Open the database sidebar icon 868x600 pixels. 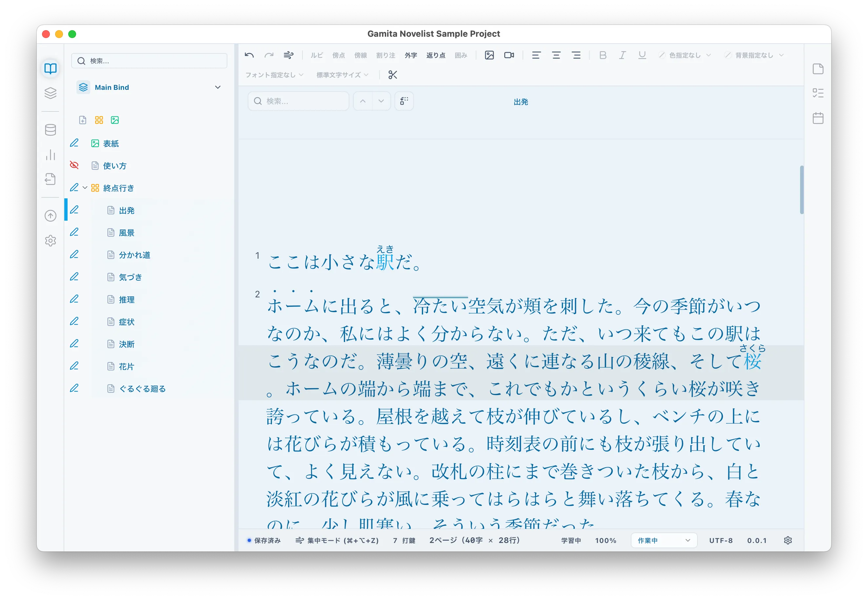(x=51, y=130)
